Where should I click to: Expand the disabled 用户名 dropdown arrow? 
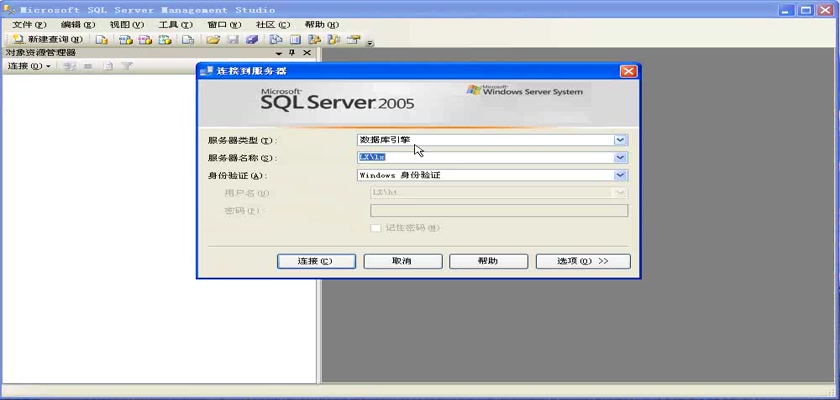[x=620, y=193]
